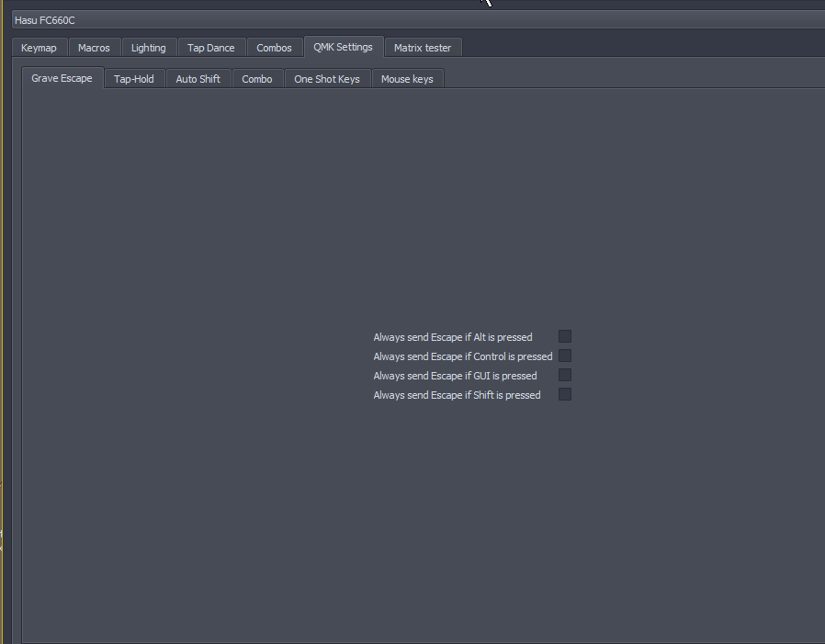Screen dimensions: 825x644
Task: Open the Auto Shift settings sub-tab
Action: [x=198, y=79]
